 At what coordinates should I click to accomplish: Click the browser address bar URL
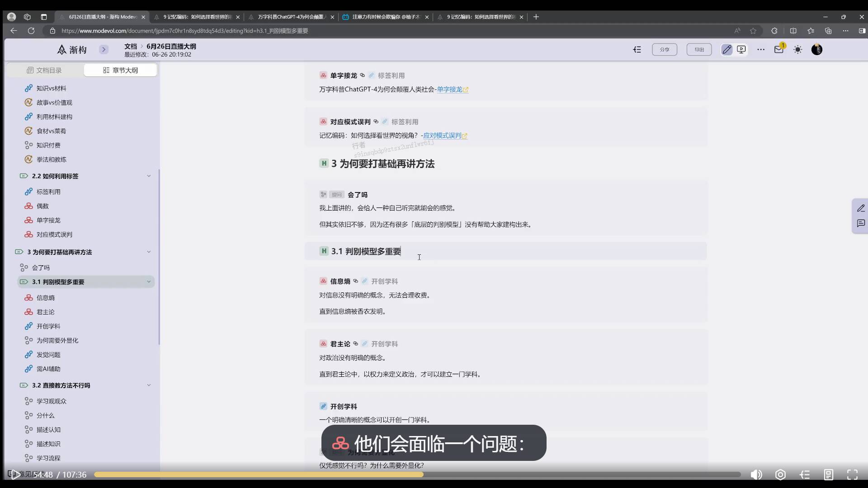click(x=185, y=31)
